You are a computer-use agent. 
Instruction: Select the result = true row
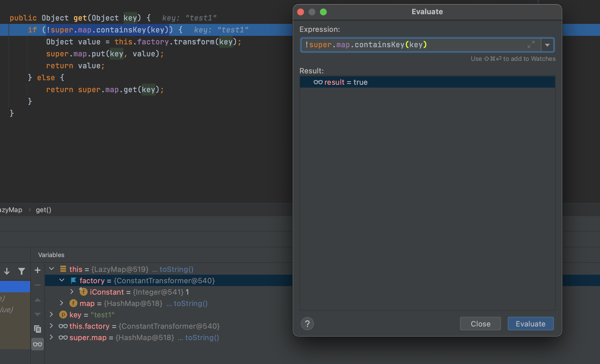pos(427,82)
